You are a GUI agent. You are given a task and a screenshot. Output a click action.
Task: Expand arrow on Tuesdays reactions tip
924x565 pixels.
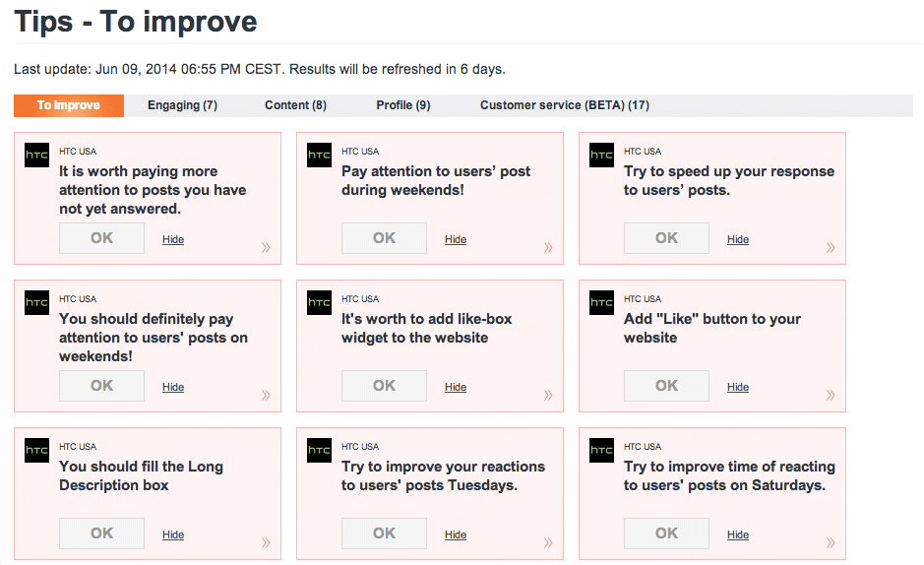548,543
